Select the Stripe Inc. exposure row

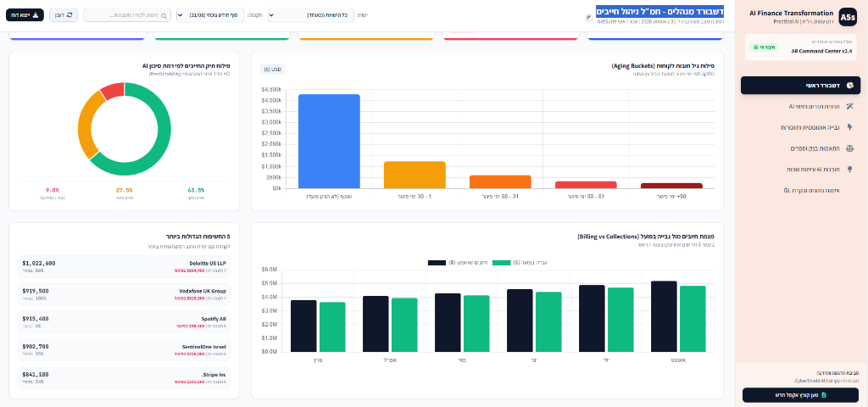pos(124,377)
